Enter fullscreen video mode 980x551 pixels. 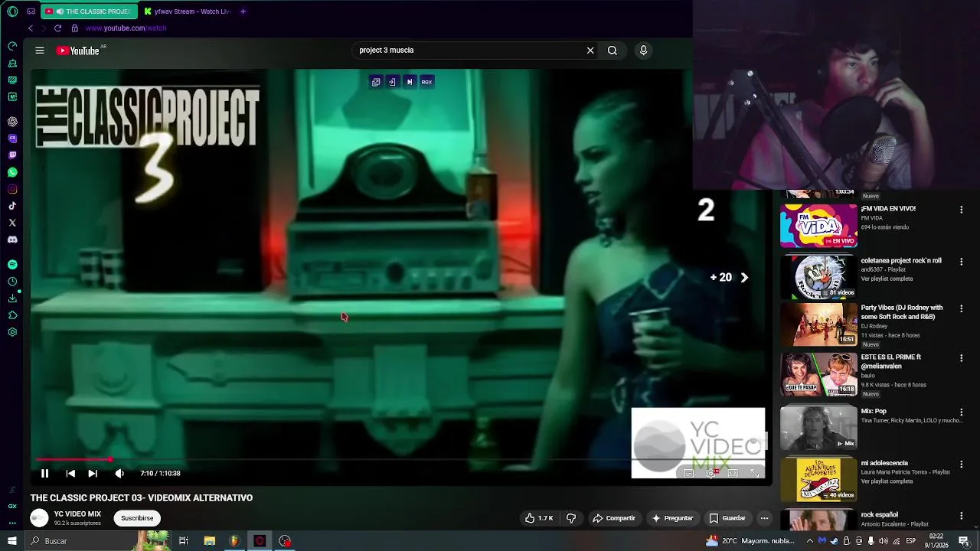pyautogui.click(x=754, y=474)
